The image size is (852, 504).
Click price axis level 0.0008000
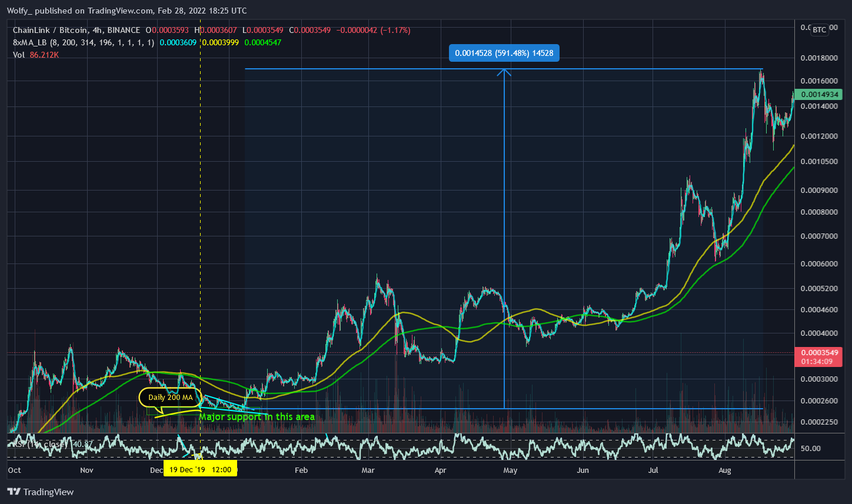(820, 212)
